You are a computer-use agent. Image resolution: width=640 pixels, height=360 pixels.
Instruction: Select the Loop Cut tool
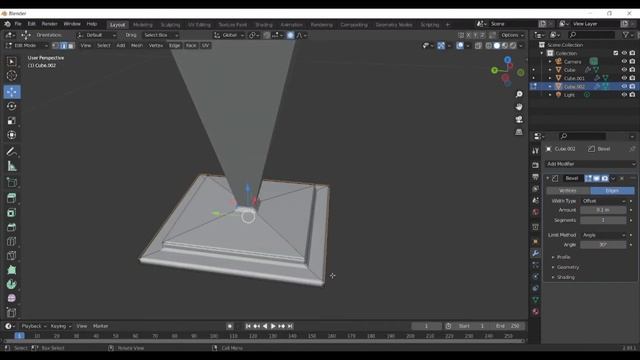coord(12,241)
